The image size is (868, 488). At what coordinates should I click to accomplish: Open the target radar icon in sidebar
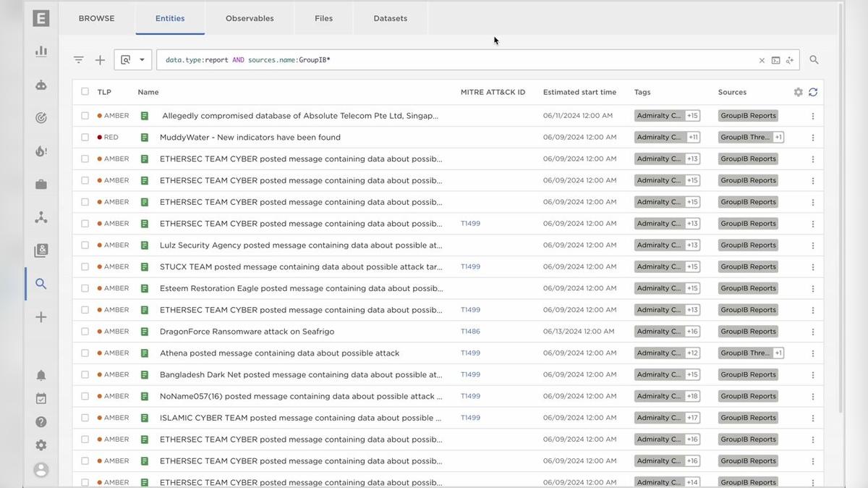tap(41, 118)
